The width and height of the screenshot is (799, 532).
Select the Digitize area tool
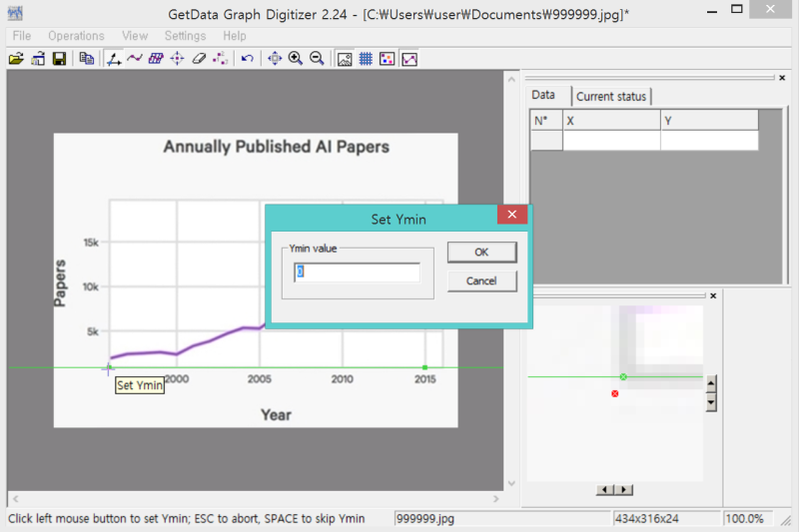click(156, 59)
